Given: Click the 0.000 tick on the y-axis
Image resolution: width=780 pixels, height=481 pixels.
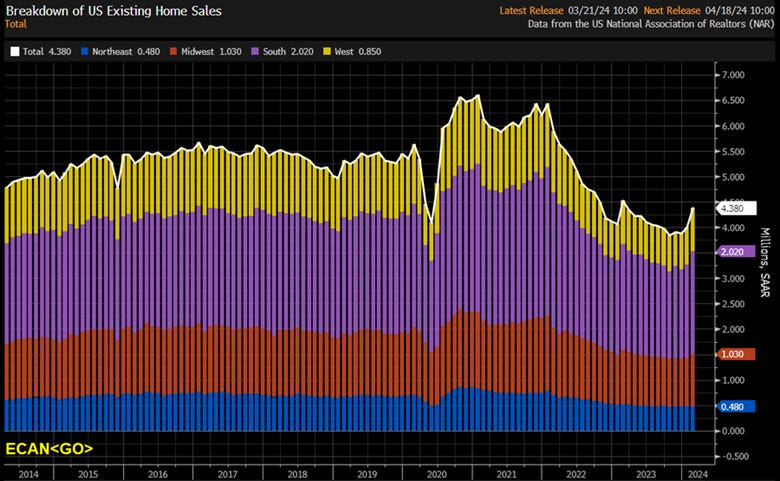Looking at the screenshot, I should coord(733,431).
